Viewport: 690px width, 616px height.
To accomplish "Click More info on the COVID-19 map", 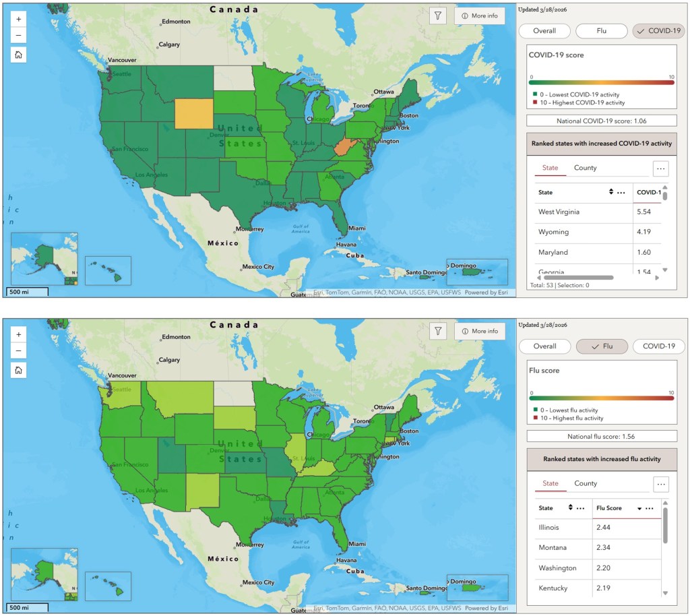I will (479, 16).
